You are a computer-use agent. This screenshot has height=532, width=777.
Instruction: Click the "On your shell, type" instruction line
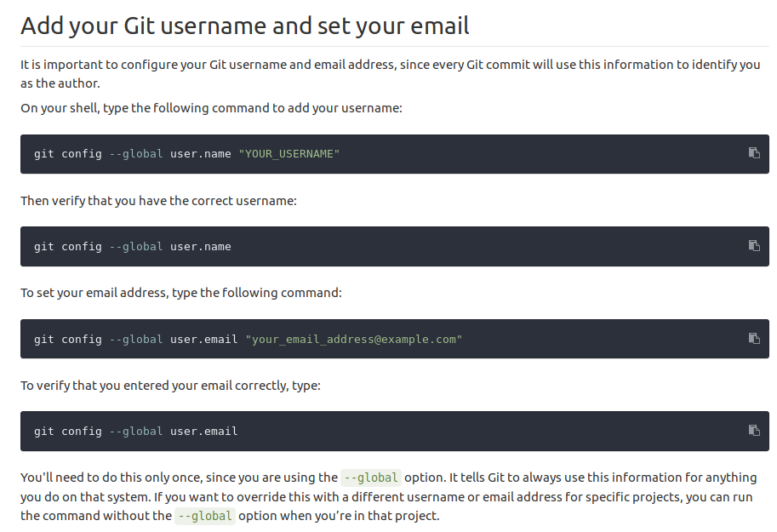(x=211, y=108)
